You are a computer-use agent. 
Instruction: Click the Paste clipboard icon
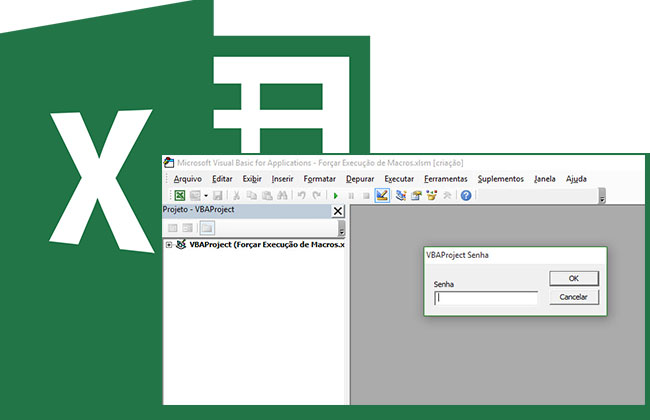pyautogui.click(x=267, y=195)
